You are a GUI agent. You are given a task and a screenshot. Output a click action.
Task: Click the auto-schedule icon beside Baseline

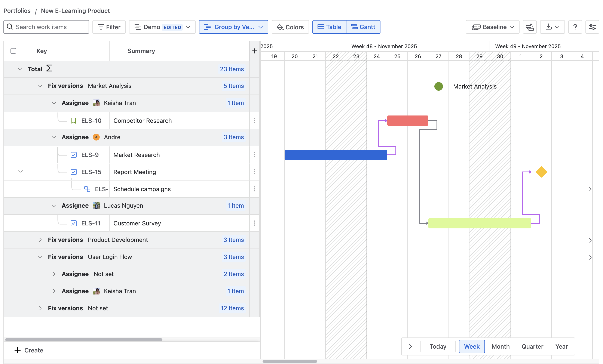(x=530, y=27)
